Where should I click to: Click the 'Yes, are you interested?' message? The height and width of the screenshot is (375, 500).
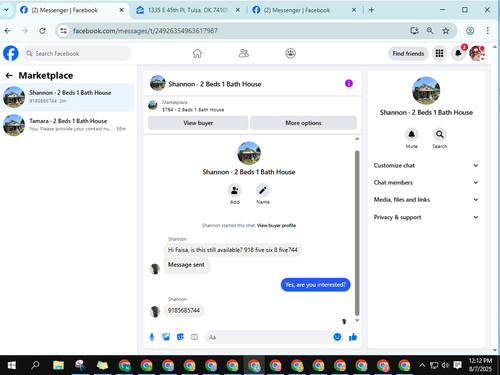click(315, 285)
